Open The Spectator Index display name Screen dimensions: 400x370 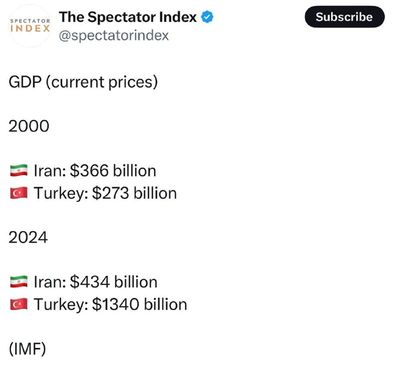[x=128, y=17]
